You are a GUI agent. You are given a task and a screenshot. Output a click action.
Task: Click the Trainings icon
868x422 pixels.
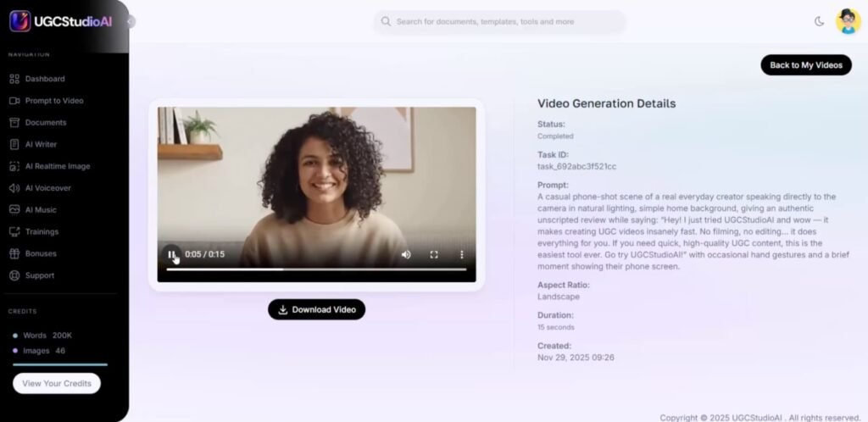[14, 231]
